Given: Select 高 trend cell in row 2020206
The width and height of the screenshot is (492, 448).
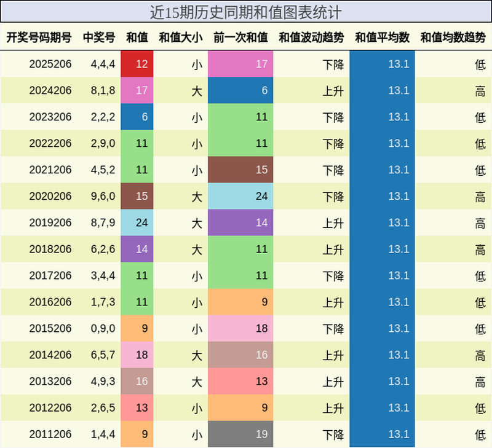Looking at the screenshot, I should [480, 197].
